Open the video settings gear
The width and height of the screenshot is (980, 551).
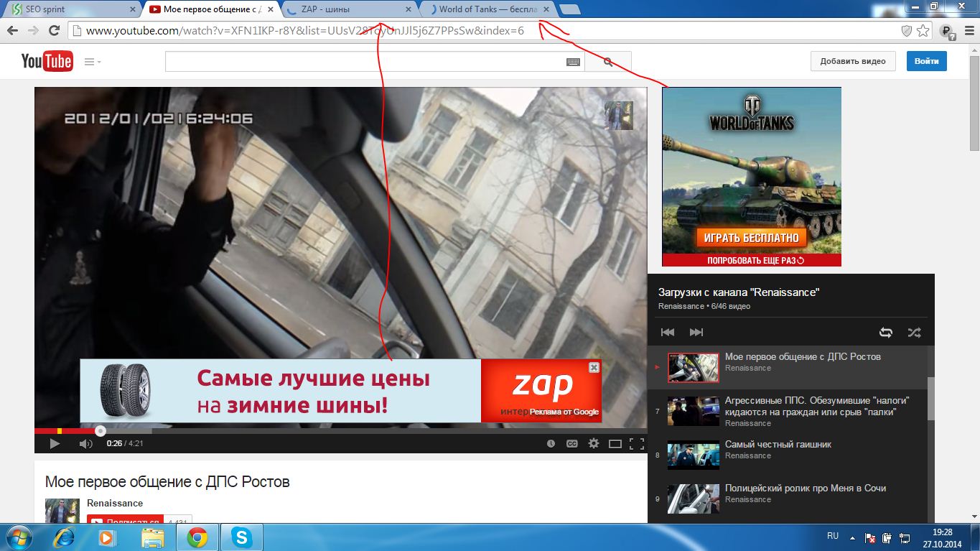594,444
